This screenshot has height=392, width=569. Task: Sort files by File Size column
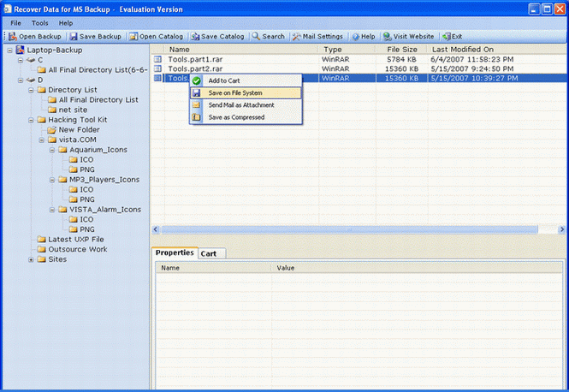(402, 50)
